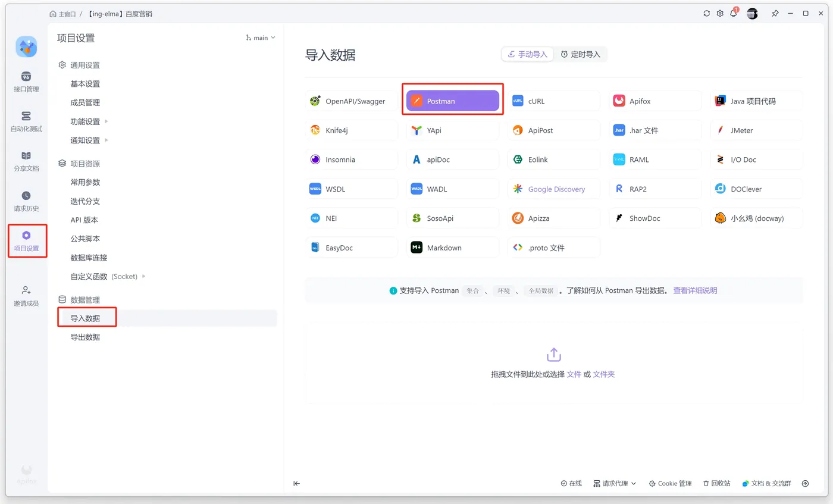The width and height of the screenshot is (833, 504).
Task: Click the upload circle icon at bottom right
Action: pyautogui.click(x=805, y=483)
